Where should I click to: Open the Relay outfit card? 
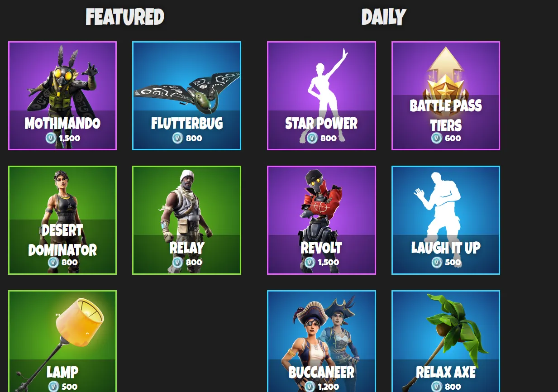(186, 220)
